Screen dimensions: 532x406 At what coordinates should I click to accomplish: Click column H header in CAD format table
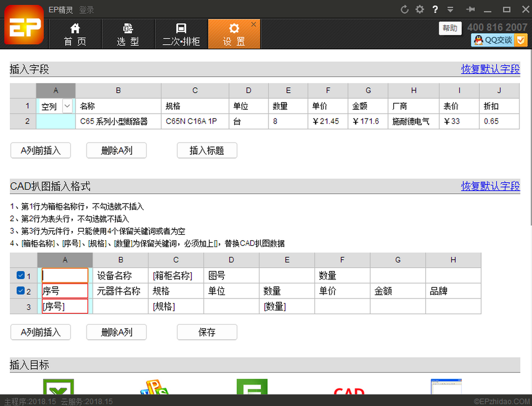click(453, 260)
